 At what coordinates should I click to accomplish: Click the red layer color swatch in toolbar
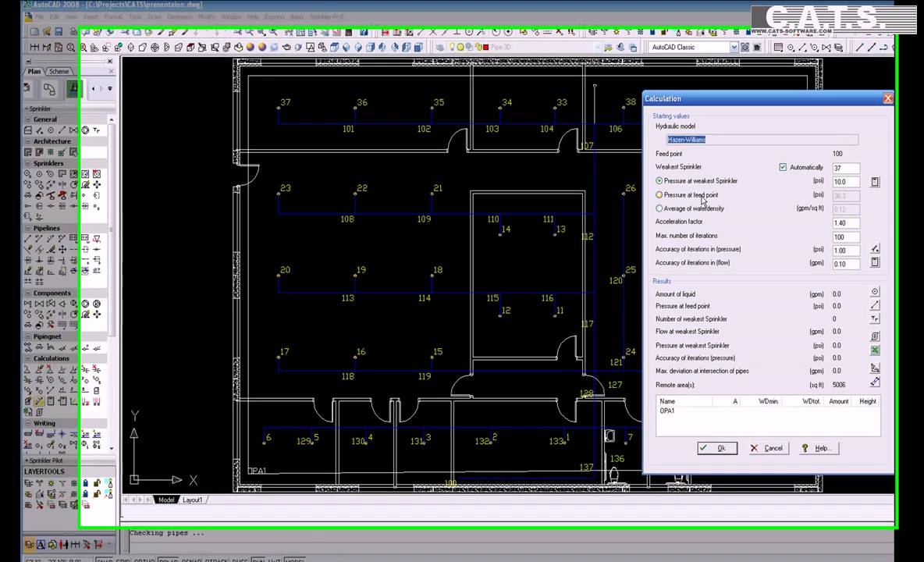click(x=485, y=47)
